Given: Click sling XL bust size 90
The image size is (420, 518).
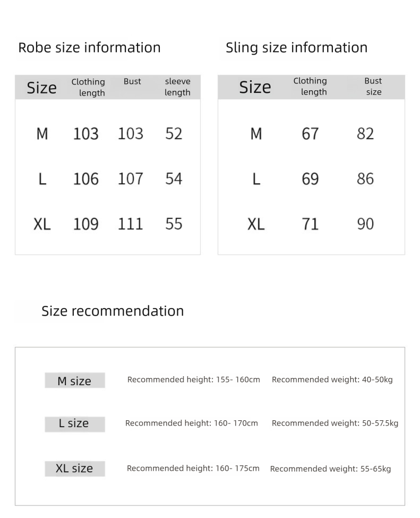Looking at the screenshot, I should [x=365, y=224].
